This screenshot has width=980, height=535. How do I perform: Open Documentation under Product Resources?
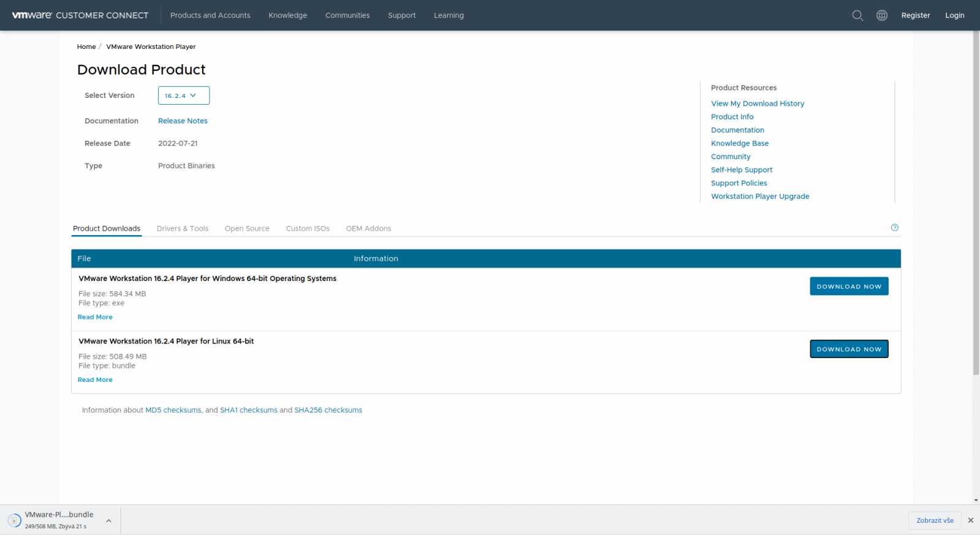(x=737, y=130)
